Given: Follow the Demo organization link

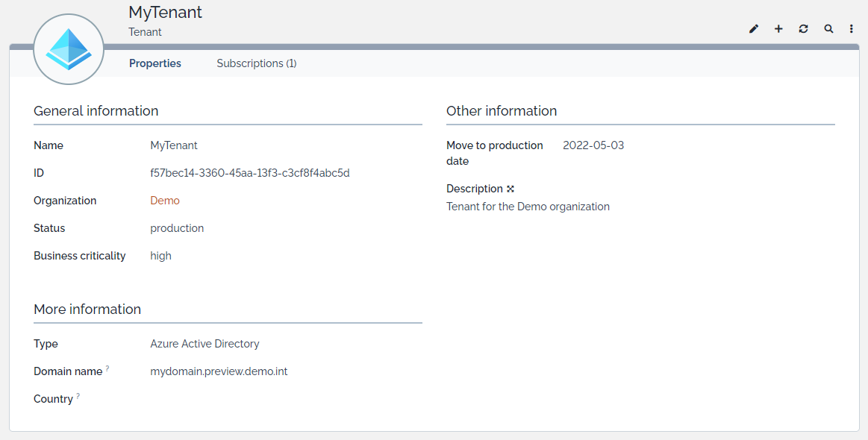Looking at the screenshot, I should [x=165, y=201].
